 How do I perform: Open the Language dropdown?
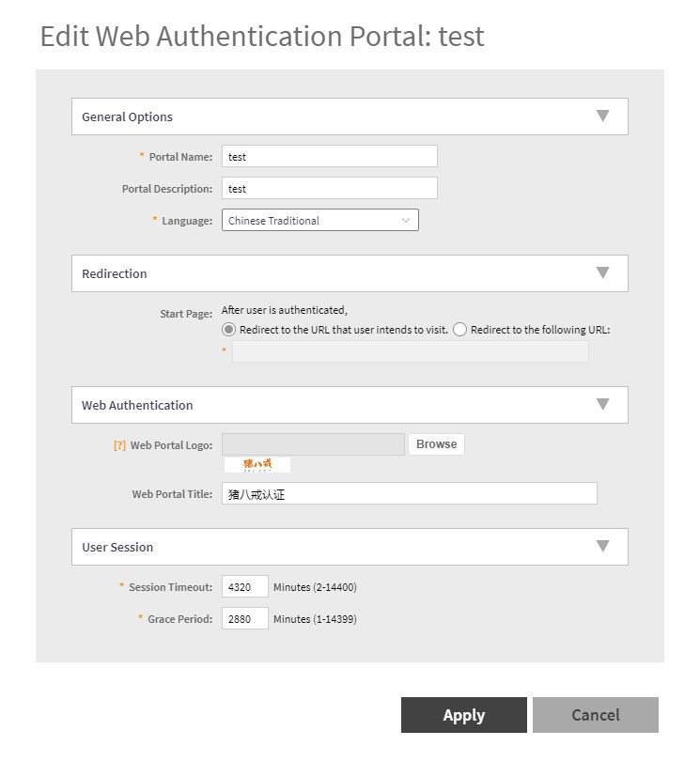319,221
